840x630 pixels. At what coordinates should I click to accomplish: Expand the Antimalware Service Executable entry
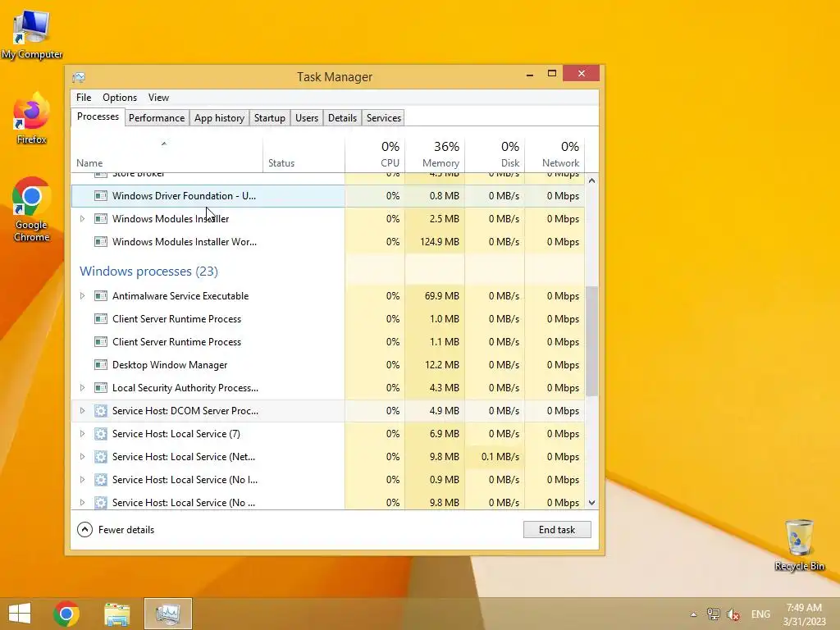pos(82,296)
